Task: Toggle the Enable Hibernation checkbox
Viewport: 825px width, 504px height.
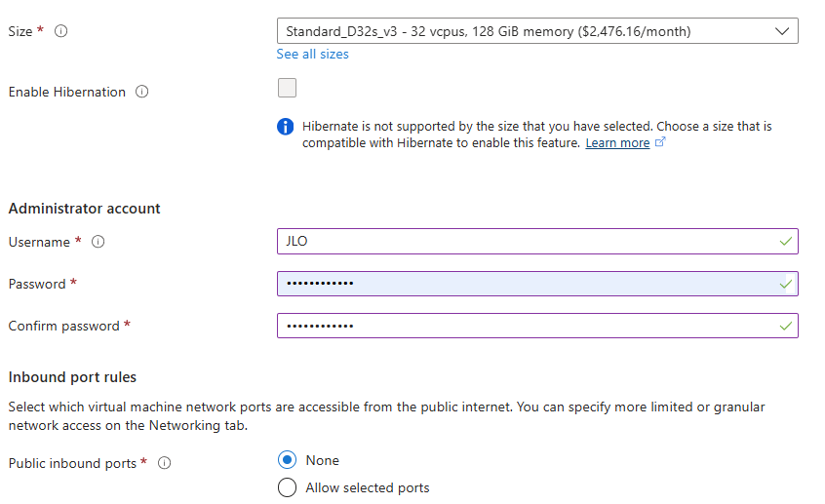Action: click(288, 88)
